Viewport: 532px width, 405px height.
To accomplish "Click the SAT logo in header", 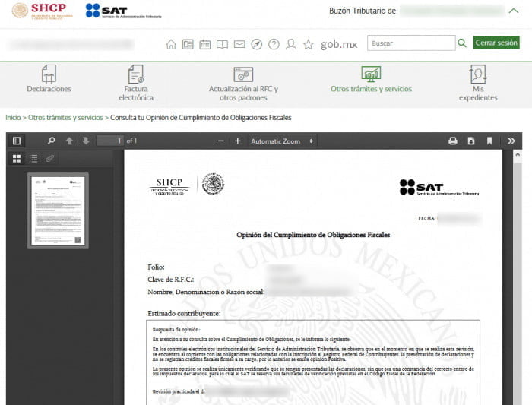I will point(123,11).
